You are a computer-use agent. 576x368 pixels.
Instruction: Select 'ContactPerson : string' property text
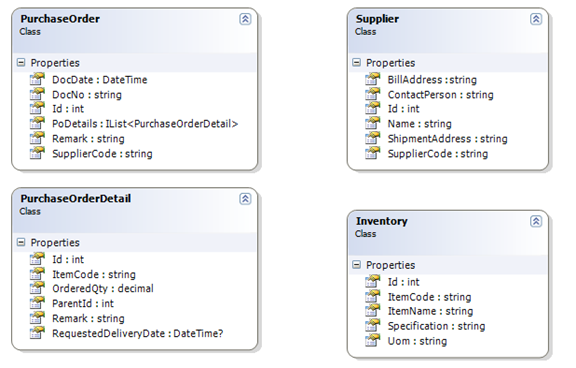tap(440, 95)
